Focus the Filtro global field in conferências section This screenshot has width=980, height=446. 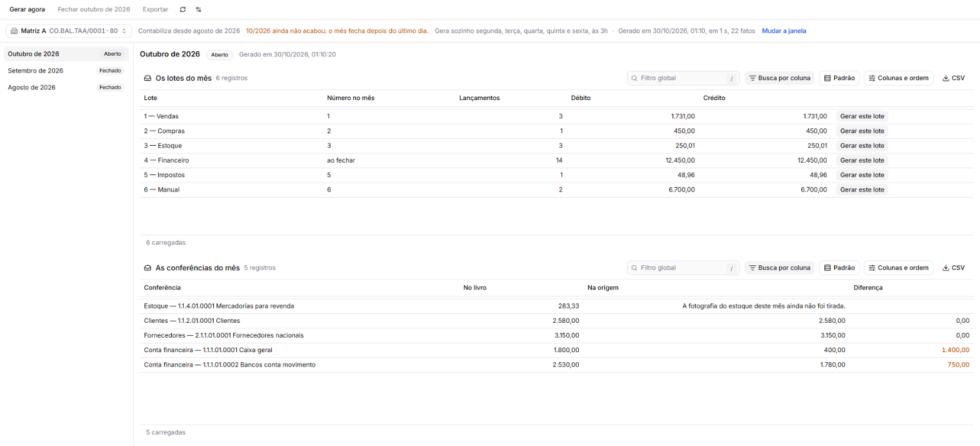(x=683, y=268)
